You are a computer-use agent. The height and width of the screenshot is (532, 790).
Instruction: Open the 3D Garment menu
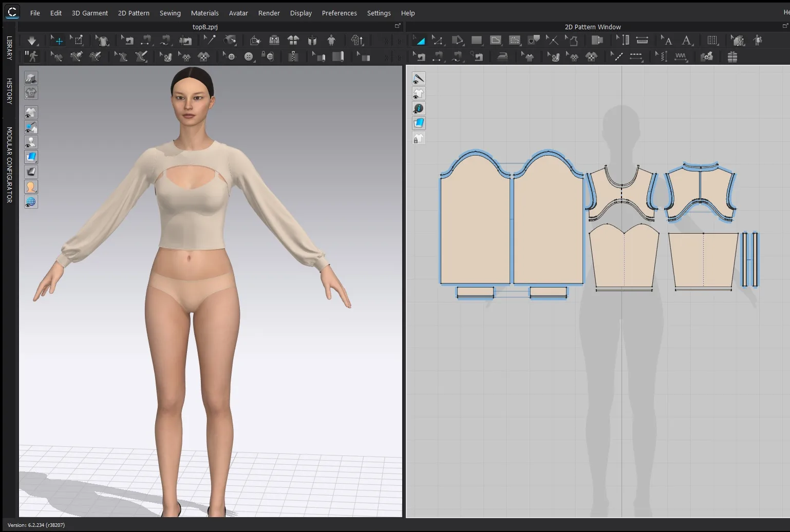(90, 13)
